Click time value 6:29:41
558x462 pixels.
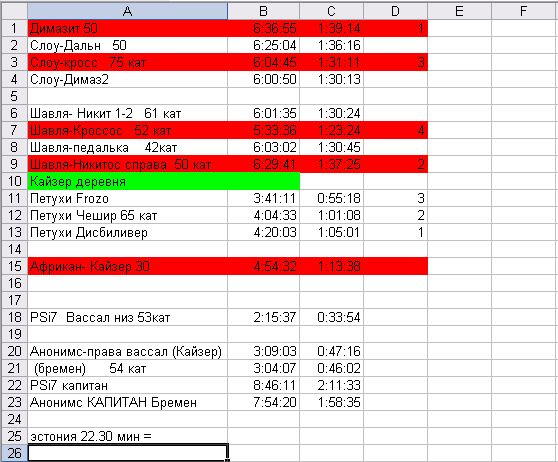point(275,164)
